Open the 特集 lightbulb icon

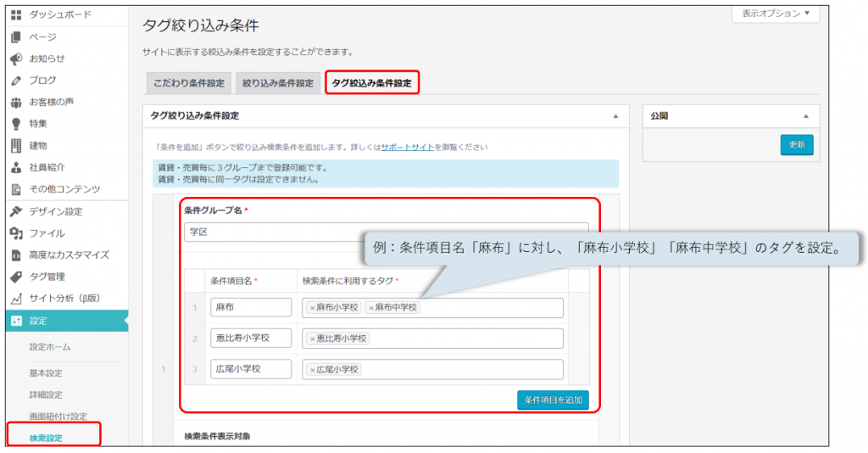(x=15, y=124)
